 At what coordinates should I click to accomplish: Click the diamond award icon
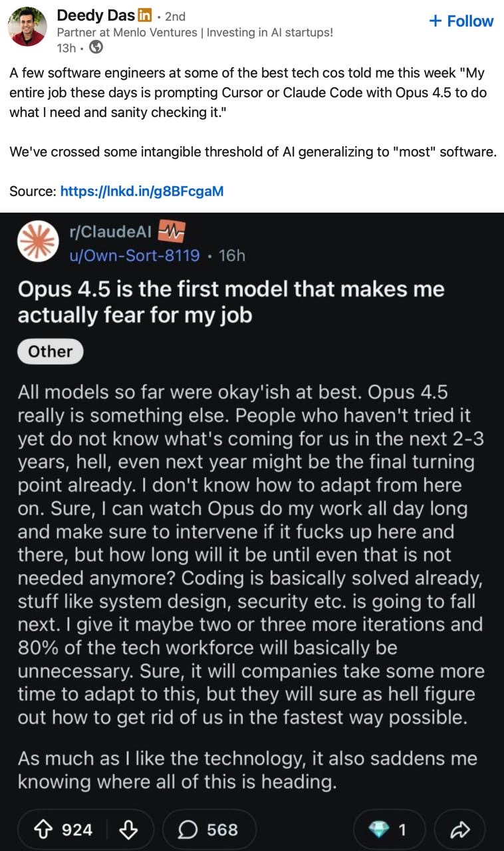[380, 829]
